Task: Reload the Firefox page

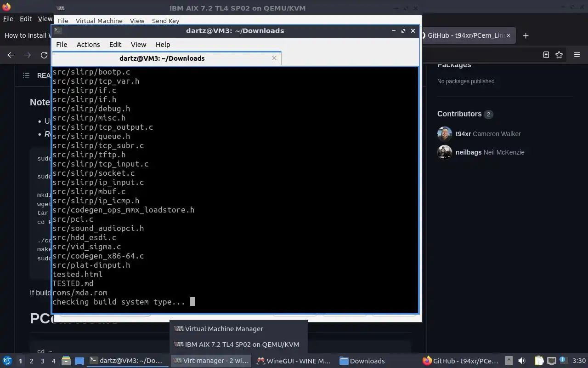Action: [44, 55]
